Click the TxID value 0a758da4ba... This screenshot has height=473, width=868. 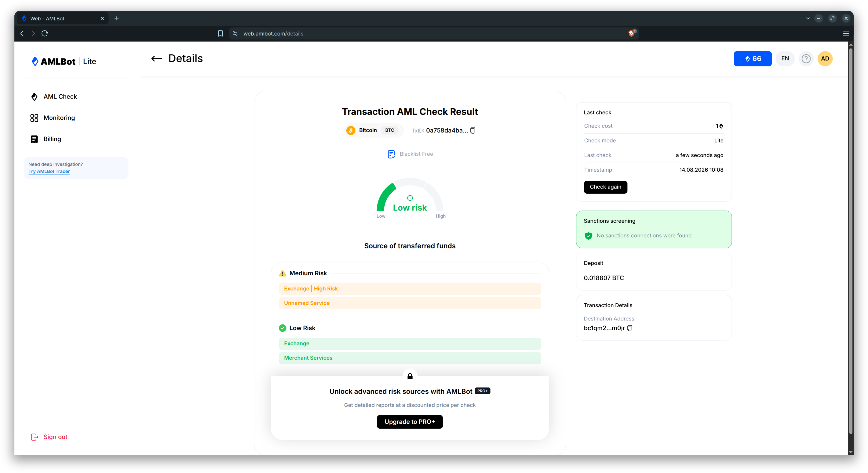447,130
